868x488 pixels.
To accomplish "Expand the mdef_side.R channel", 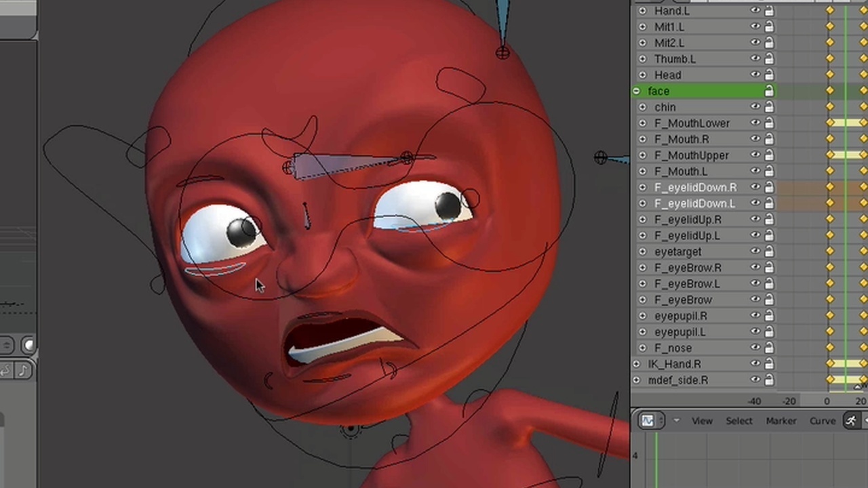I will point(636,380).
